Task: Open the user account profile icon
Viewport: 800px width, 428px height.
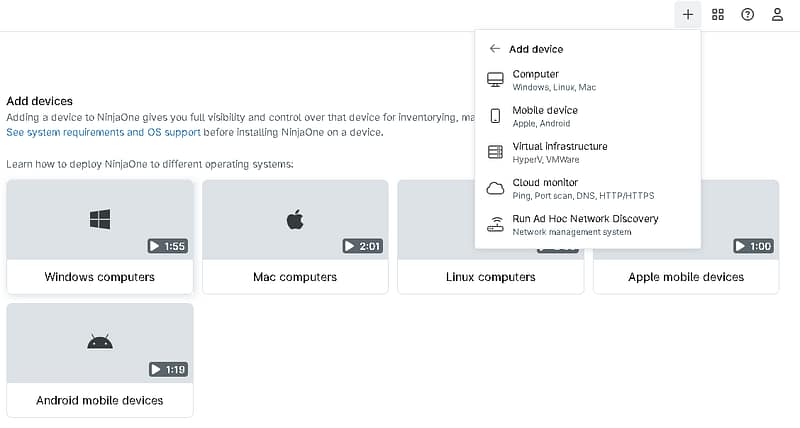Action: point(777,15)
